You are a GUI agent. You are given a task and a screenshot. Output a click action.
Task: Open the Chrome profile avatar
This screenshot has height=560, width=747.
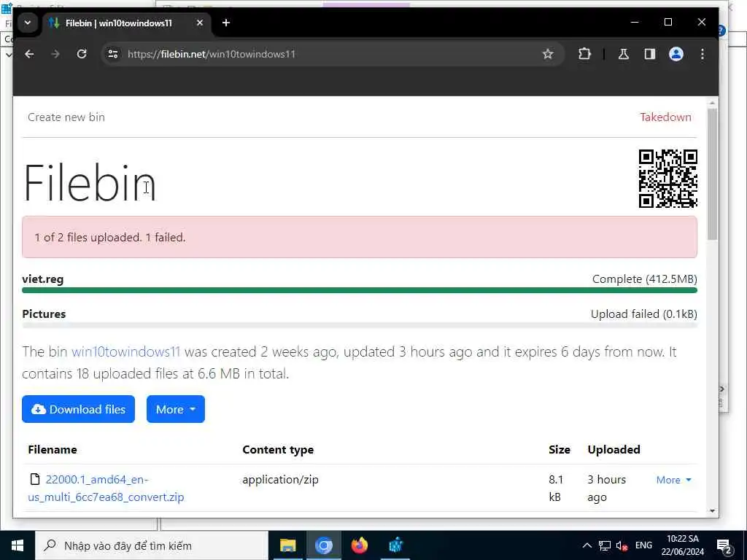676,54
